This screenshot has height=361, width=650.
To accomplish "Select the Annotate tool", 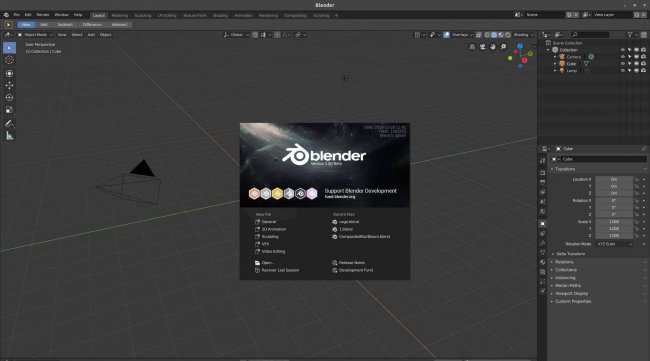I will point(9,123).
